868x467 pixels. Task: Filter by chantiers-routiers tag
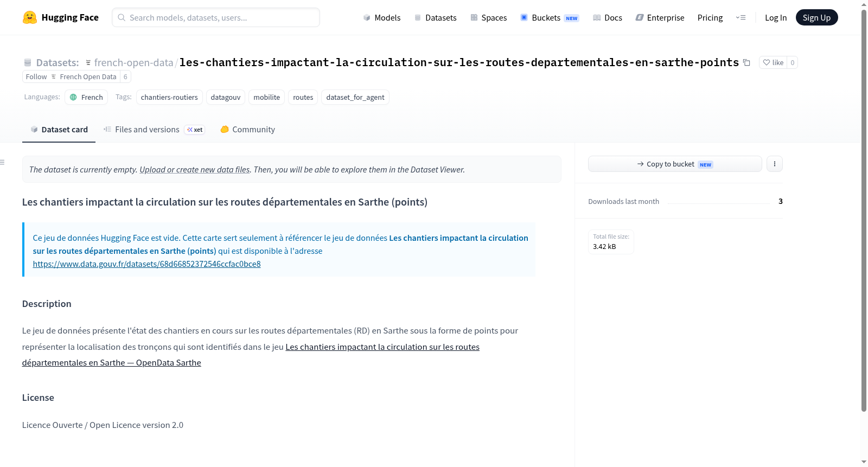(169, 97)
